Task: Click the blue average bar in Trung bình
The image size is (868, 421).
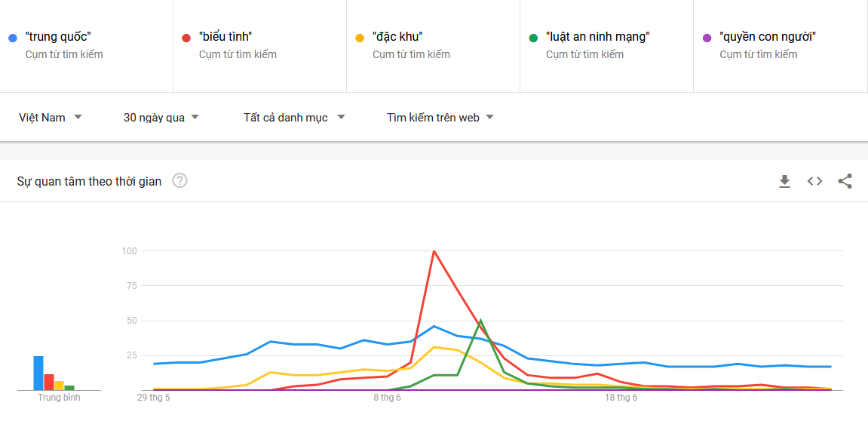Action: click(38, 373)
